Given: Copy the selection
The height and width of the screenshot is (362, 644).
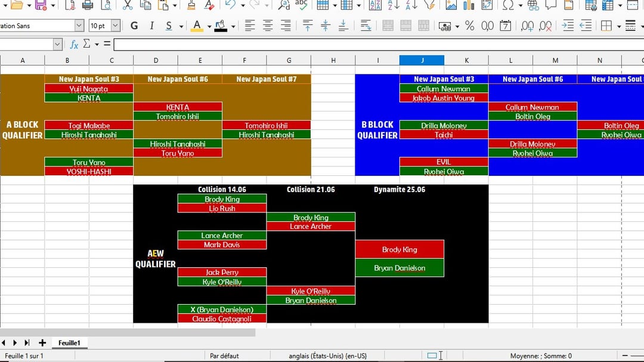Looking at the screenshot, I should [145, 5].
